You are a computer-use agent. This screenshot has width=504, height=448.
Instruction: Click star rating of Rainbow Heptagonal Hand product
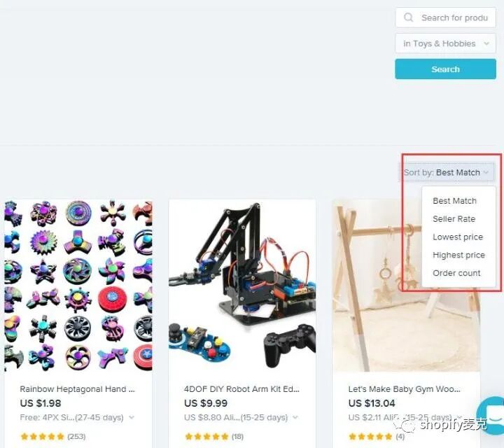[42, 436]
